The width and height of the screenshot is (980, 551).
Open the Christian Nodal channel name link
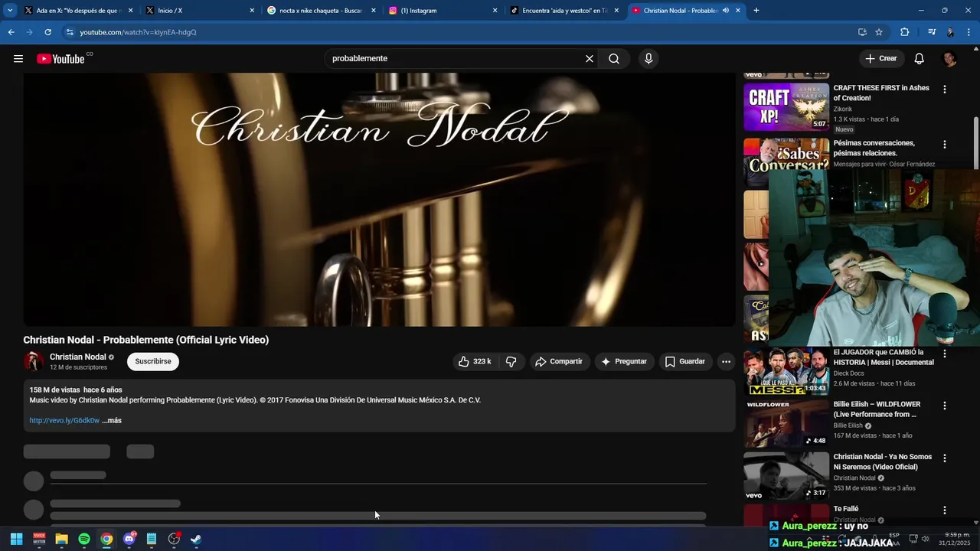[x=78, y=357]
